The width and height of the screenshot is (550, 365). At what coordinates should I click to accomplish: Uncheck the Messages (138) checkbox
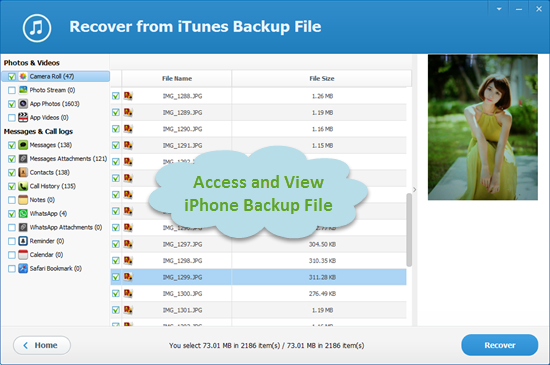click(12, 145)
